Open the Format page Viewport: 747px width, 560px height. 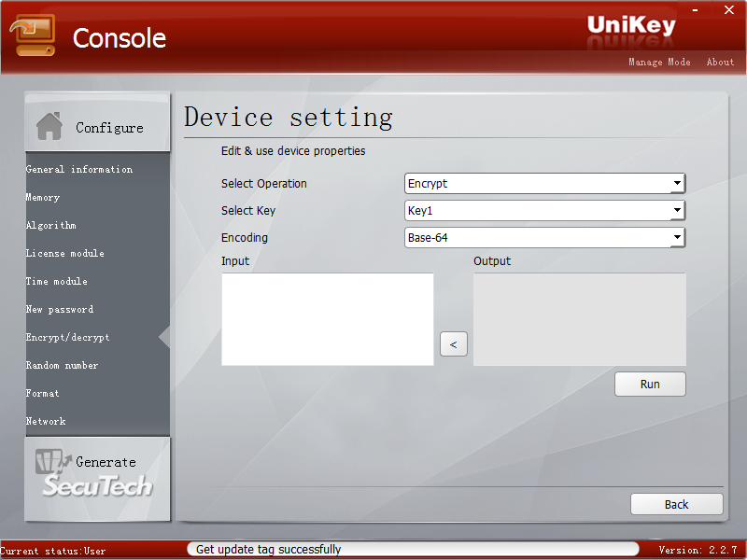pyautogui.click(x=42, y=393)
